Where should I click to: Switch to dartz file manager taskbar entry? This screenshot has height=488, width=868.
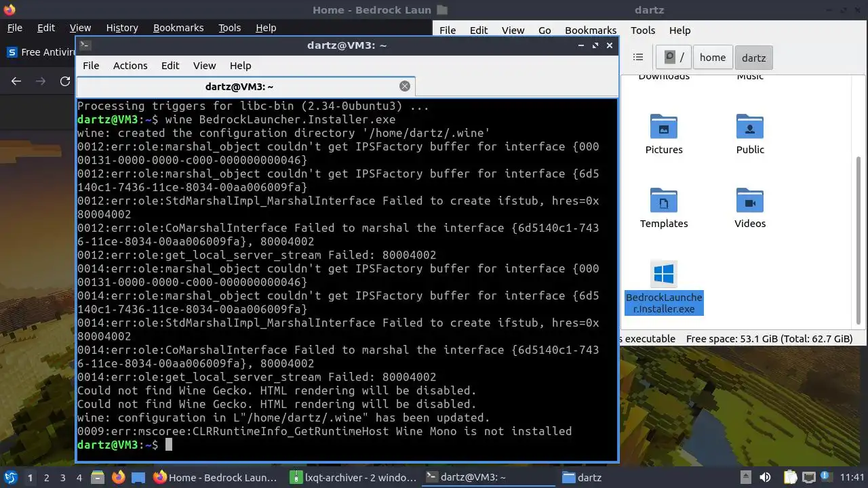click(x=582, y=477)
